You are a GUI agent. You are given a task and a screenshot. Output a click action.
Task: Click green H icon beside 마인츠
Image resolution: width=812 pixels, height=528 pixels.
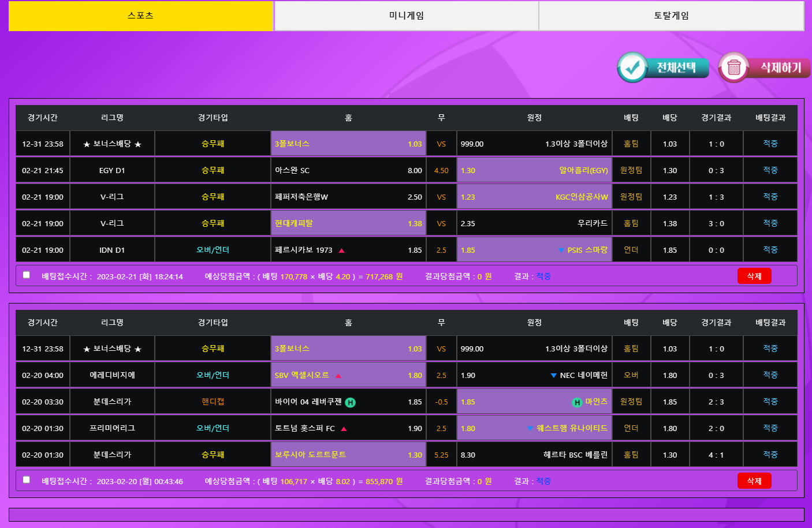coord(577,403)
